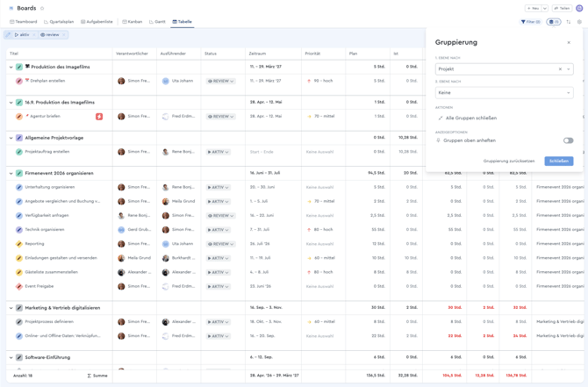
Task: Open the 2. Ebene Keine dropdown
Action: tap(504, 93)
